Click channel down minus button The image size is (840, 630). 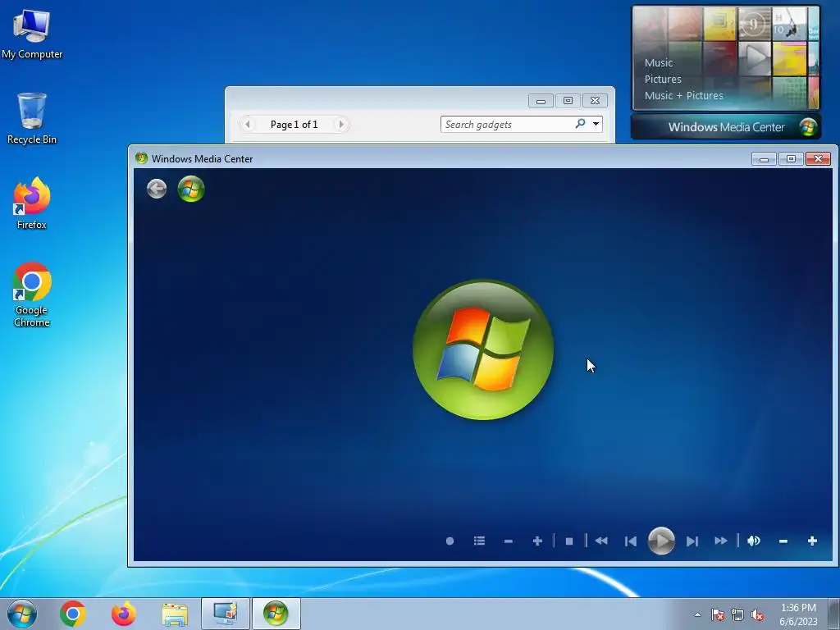point(509,541)
